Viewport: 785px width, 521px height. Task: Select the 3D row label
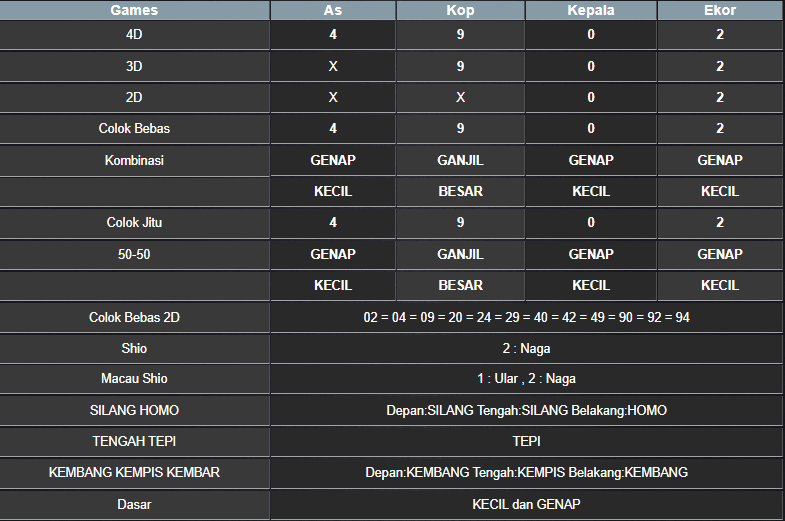[134, 66]
